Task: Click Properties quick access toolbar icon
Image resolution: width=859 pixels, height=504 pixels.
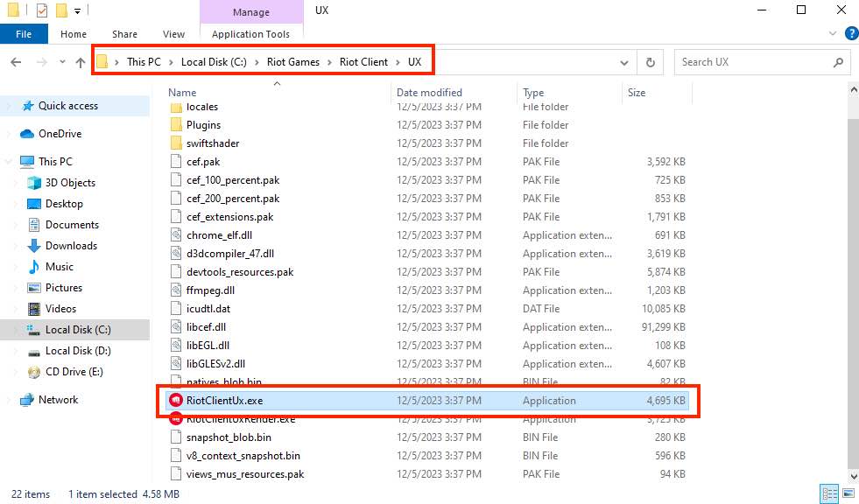Action: click(42, 10)
